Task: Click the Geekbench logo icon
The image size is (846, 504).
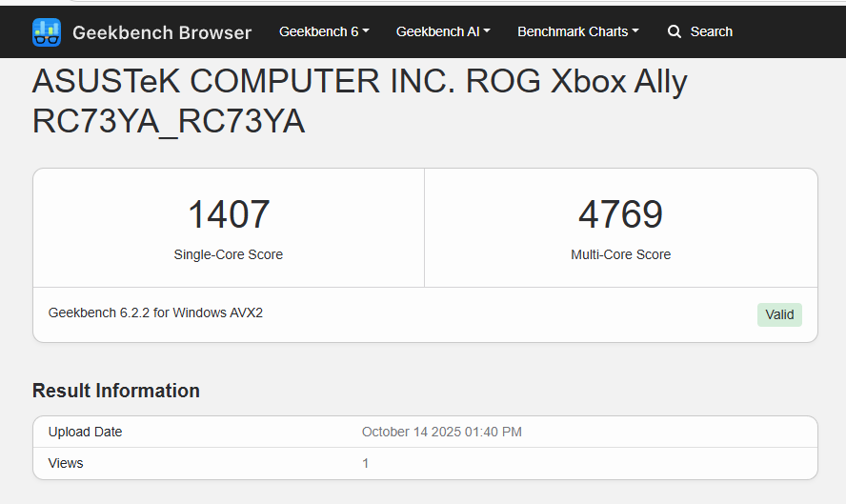Action: [x=46, y=32]
